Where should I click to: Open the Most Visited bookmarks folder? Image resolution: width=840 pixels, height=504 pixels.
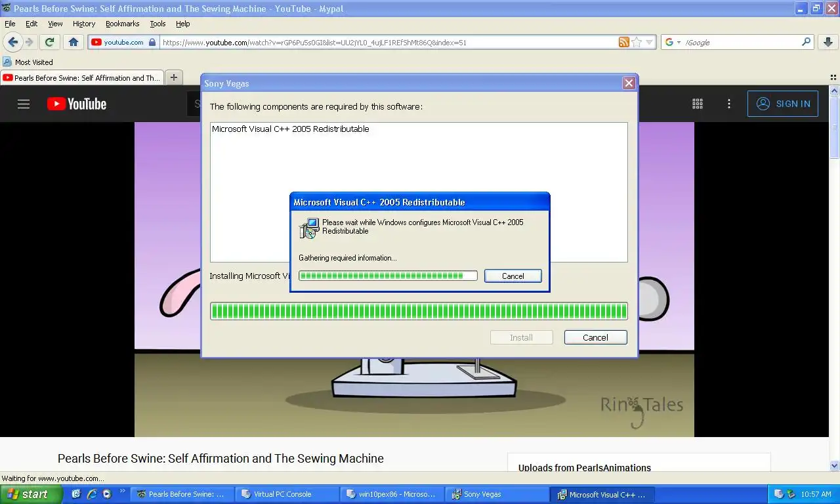(28, 62)
